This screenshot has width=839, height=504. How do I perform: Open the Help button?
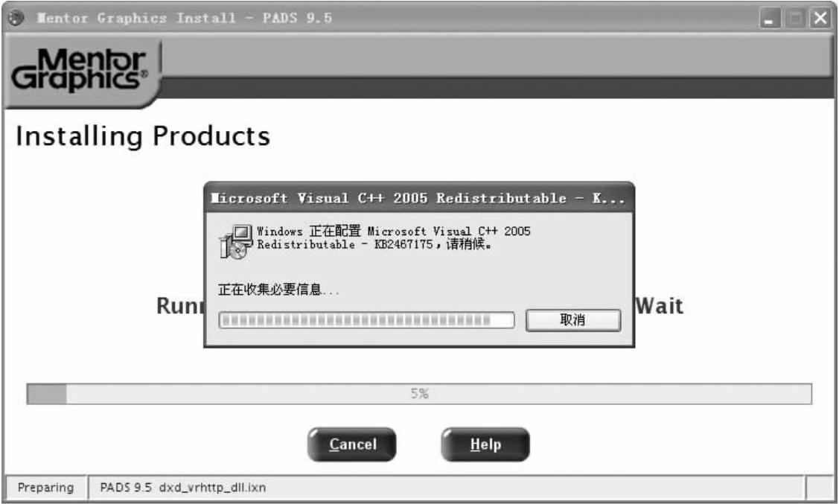click(485, 444)
